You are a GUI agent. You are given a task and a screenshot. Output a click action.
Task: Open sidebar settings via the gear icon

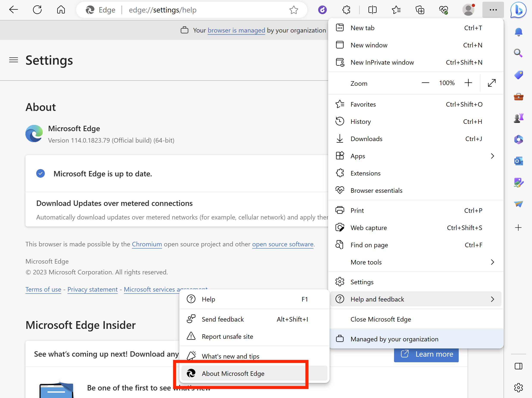[518, 387]
